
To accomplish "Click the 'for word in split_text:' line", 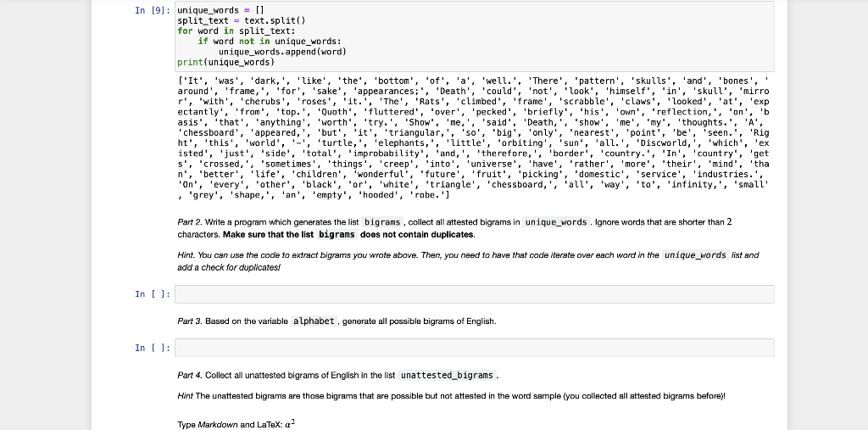I will (x=236, y=31).
